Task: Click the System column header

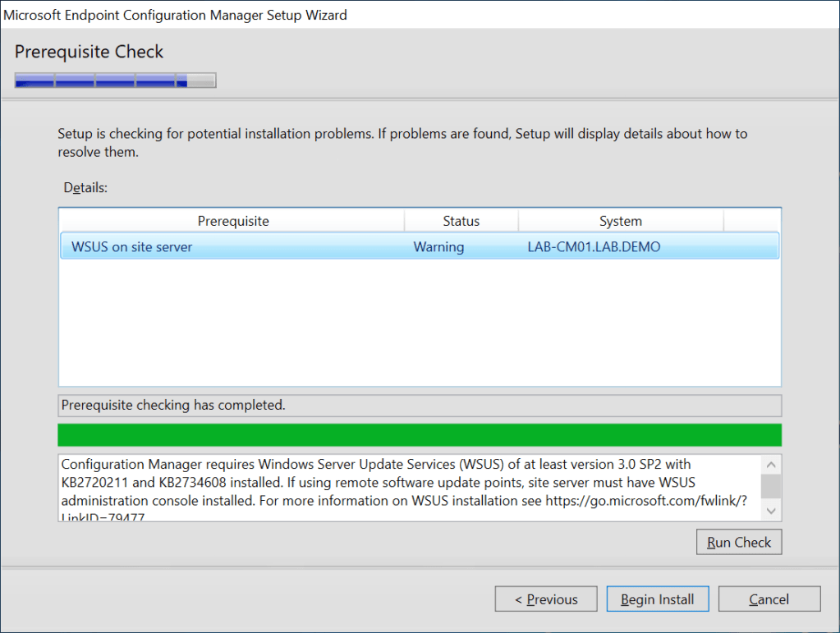Action: coord(620,221)
